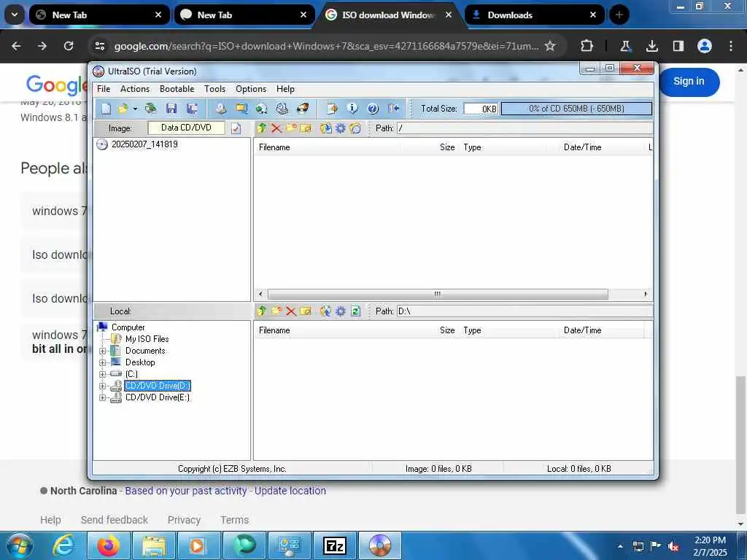This screenshot has height=560, width=747.
Task: Click the green Refresh icon in Local toolbar
Action: [355, 311]
